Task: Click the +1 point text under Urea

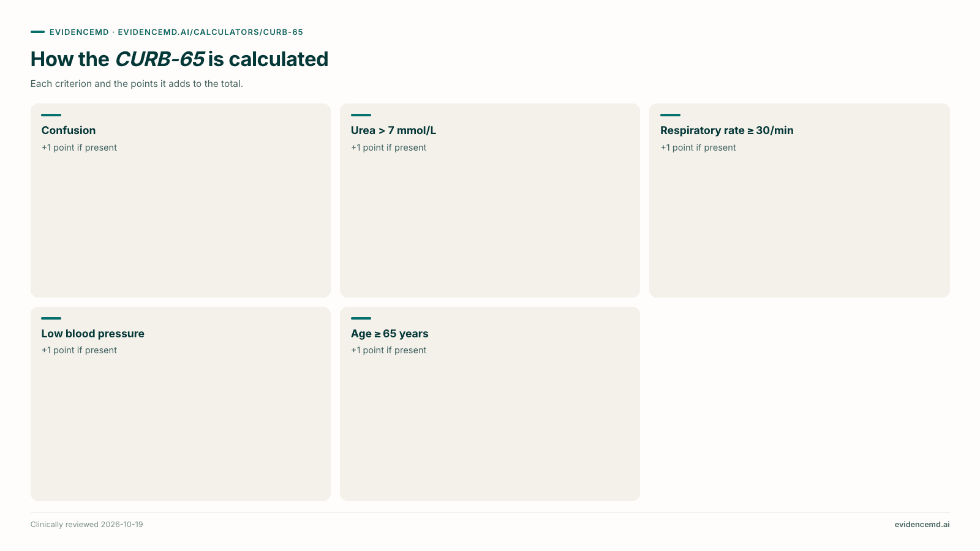Action: click(389, 148)
